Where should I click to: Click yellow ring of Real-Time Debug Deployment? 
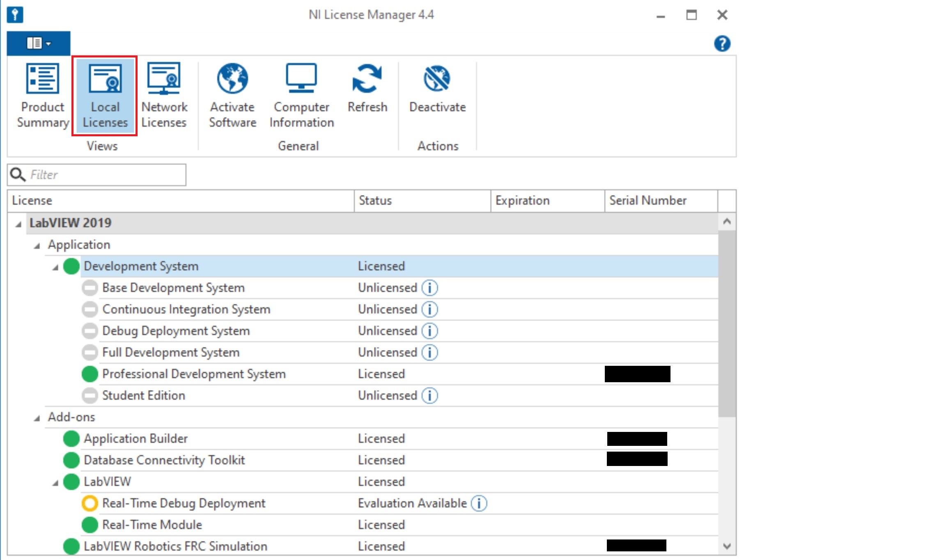pyautogui.click(x=90, y=503)
